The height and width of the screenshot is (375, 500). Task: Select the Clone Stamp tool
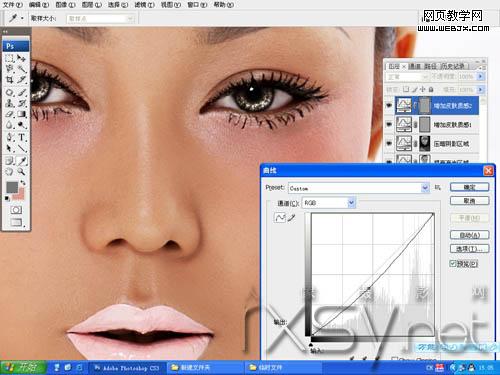(10, 103)
